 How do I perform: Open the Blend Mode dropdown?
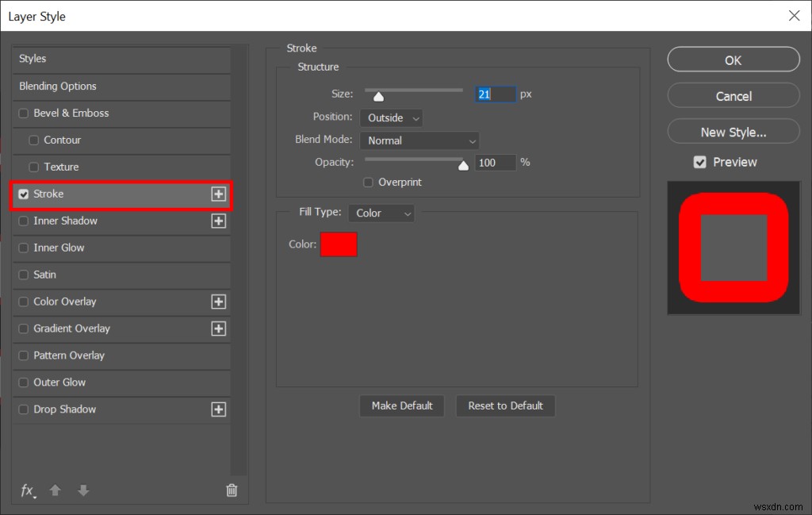pos(419,140)
